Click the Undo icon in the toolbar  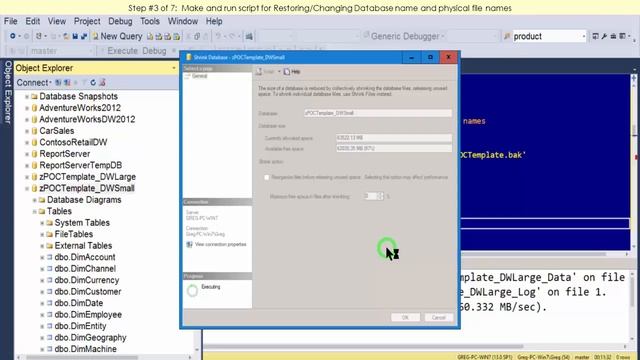click(218, 36)
